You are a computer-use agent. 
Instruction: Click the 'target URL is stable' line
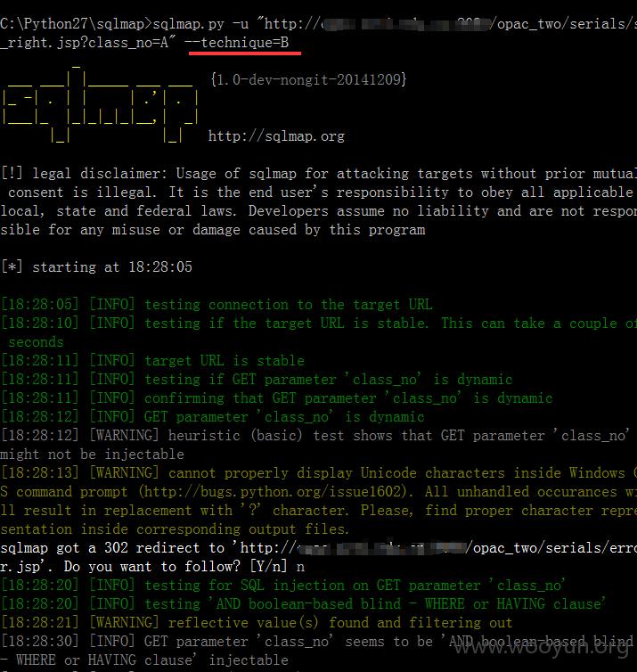pos(153,360)
